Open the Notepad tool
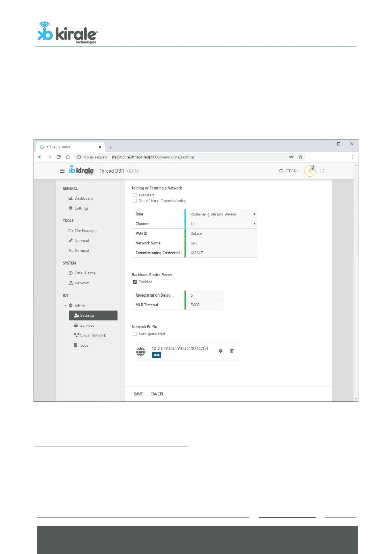Image resolution: width=392 pixels, height=554 pixels. click(x=79, y=241)
